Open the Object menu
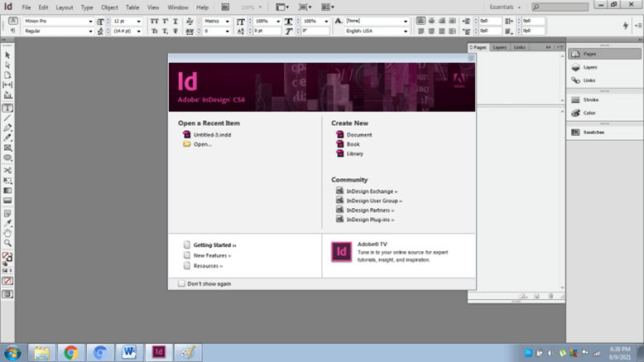 [109, 7]
